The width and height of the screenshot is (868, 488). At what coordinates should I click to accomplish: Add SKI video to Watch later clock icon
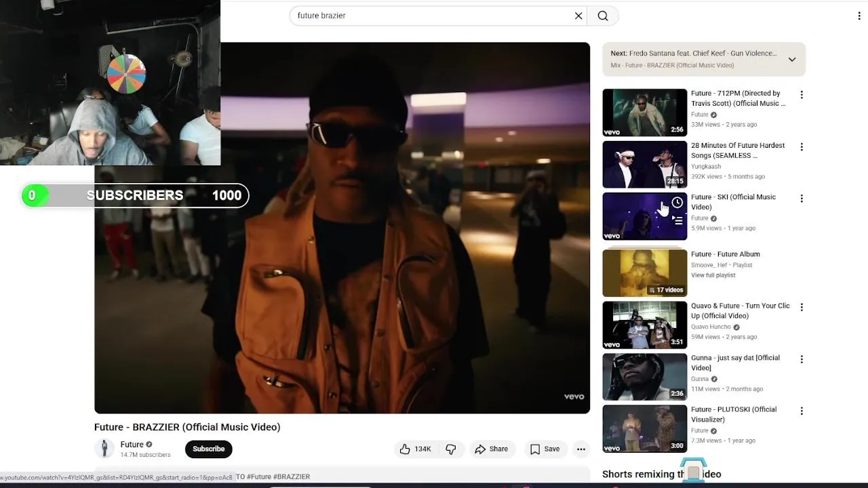[x=677, y=203]
